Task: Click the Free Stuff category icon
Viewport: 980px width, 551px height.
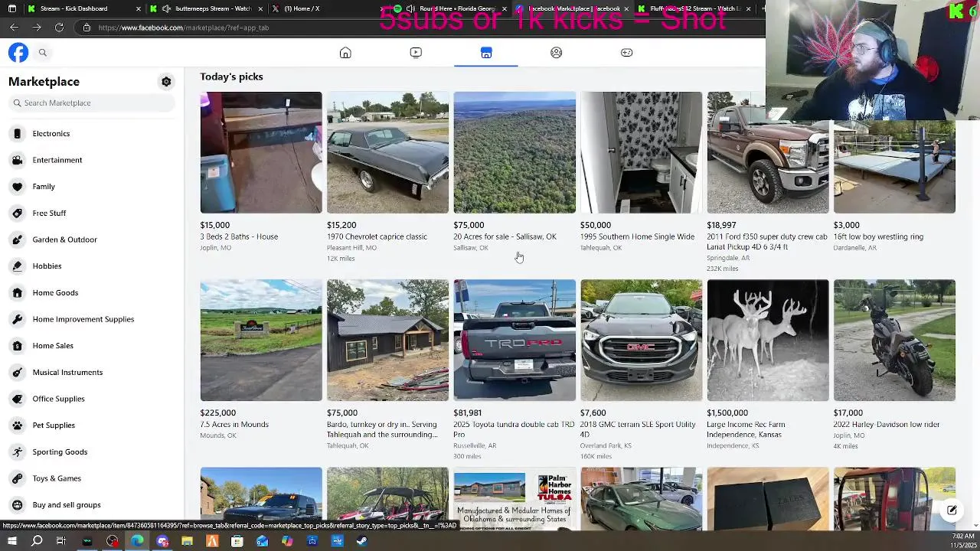Action: [17, 214]
